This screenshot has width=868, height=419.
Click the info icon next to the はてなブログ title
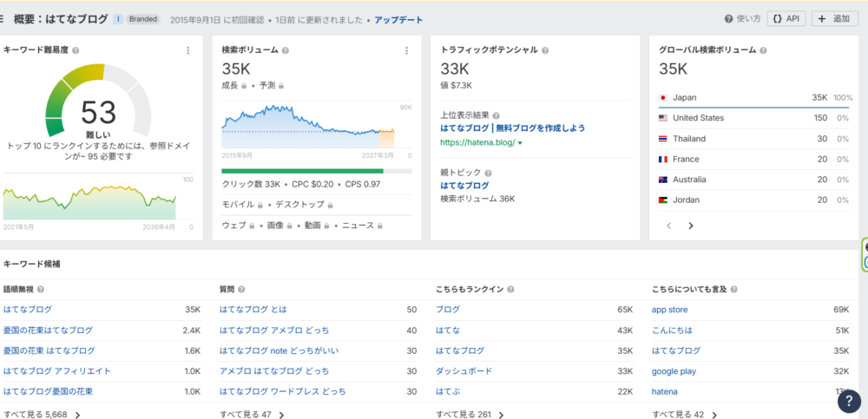tap(117, 18)
